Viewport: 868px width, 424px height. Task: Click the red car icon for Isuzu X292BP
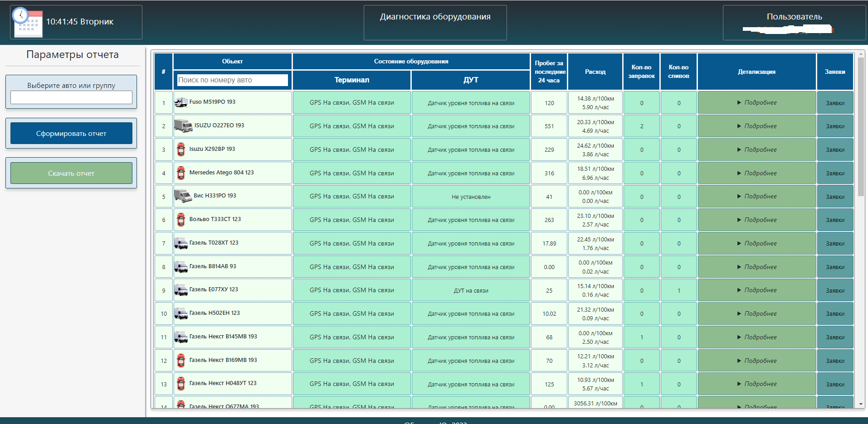(181, 149)
